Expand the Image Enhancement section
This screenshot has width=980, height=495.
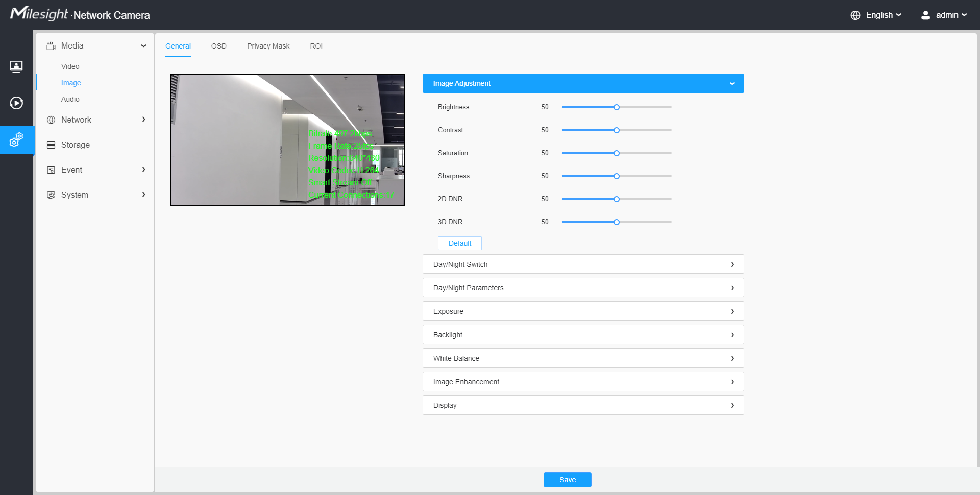[583, 382]
